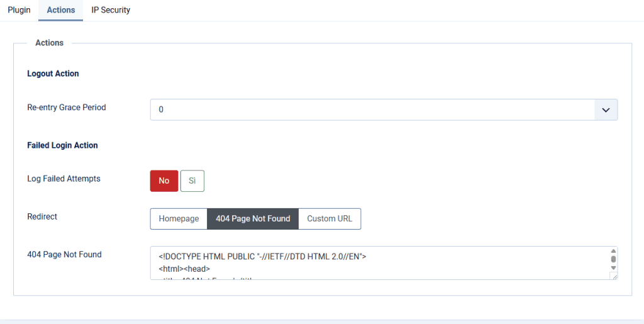Click the textarea scroll-down arrow
The height and width of the screenshot is (324, 644).
click(x=613, y=267)
